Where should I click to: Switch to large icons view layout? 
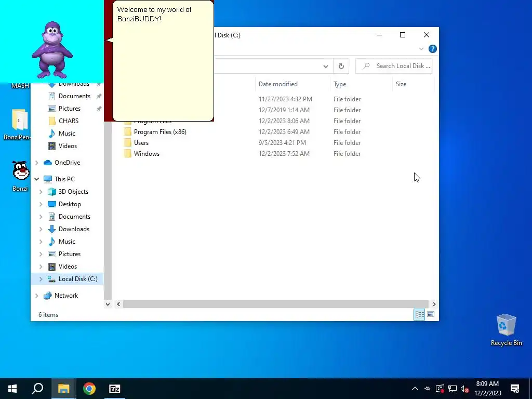tap(431, 314)
